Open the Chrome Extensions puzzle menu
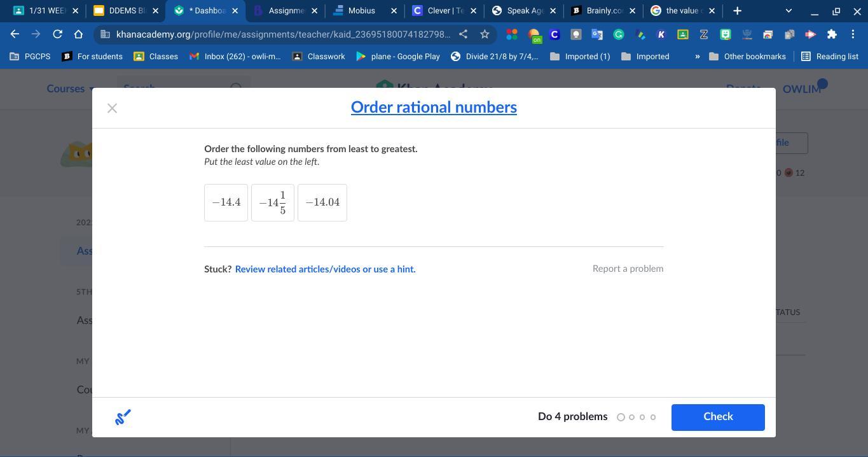868x457 pixels. point(832,34)
